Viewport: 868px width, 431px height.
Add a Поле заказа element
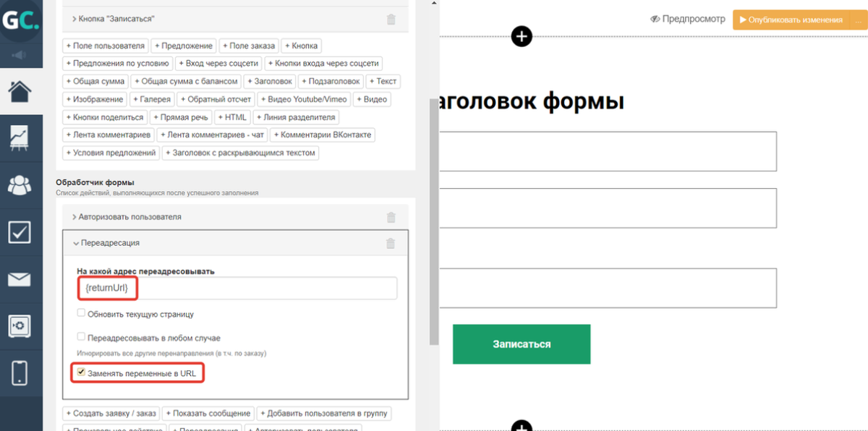click(249, 46)
